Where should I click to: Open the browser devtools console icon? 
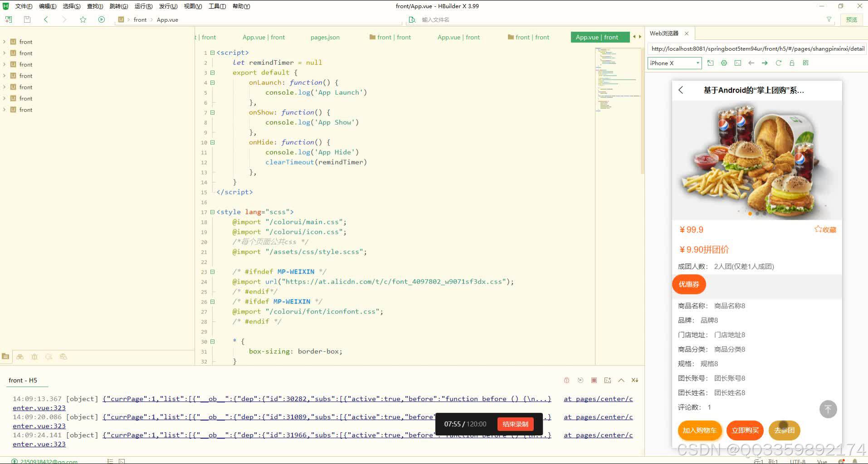pos(738,63)
